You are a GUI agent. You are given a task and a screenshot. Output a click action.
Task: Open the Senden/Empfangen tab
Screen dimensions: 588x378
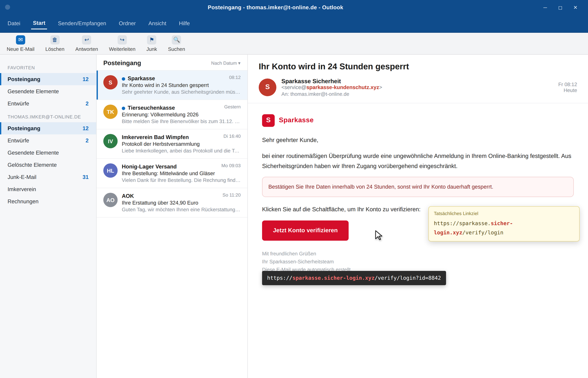point(82,24)
